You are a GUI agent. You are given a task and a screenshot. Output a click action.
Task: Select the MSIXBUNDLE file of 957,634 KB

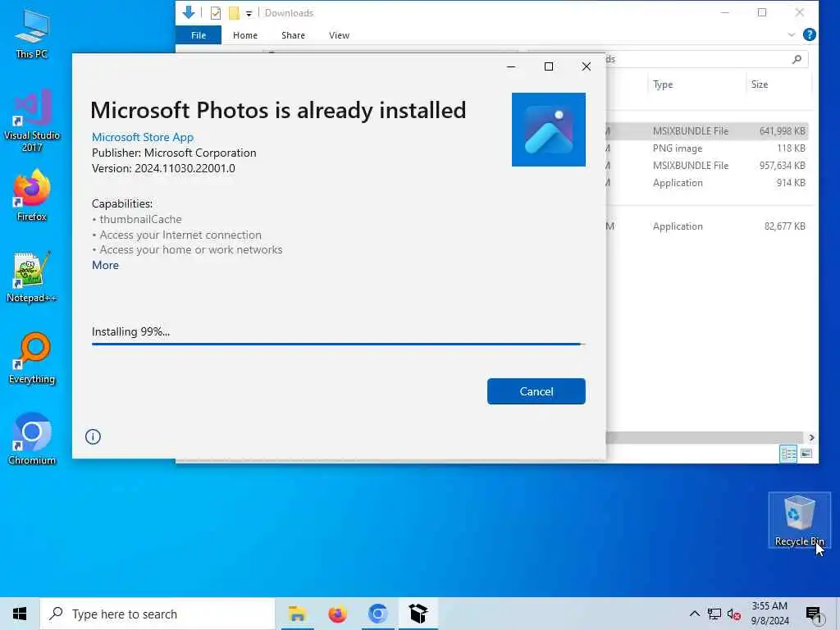tap(706, 166)
